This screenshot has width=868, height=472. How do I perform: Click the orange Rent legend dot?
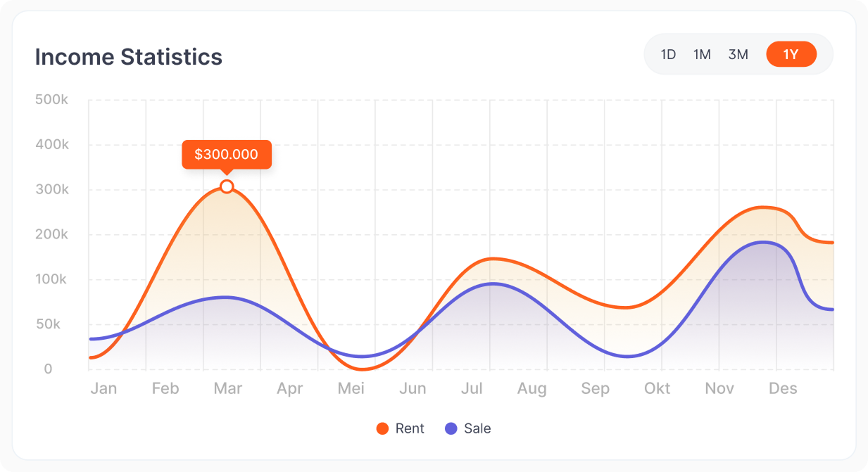382,428
